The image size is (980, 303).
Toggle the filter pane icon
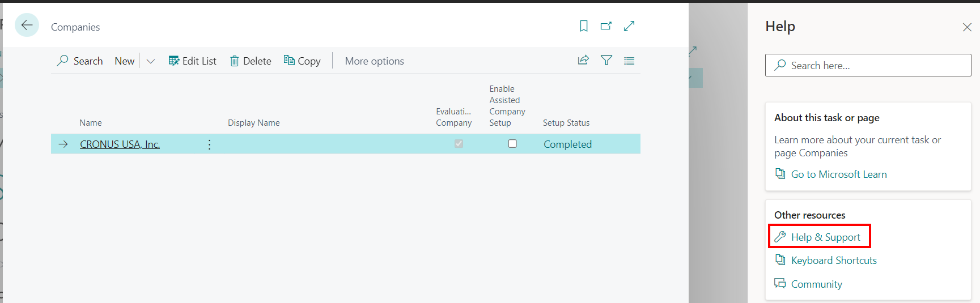[x=606, y=61]
